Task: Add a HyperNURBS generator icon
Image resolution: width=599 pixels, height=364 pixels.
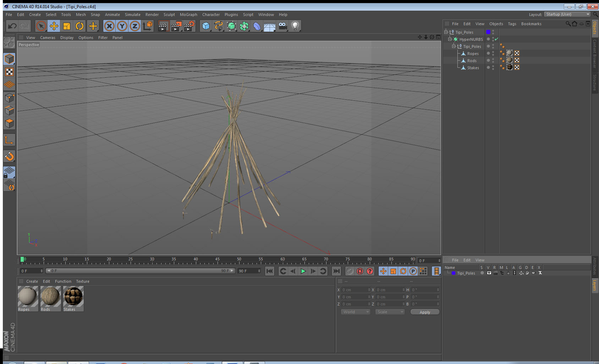Action: coord(231,26)
